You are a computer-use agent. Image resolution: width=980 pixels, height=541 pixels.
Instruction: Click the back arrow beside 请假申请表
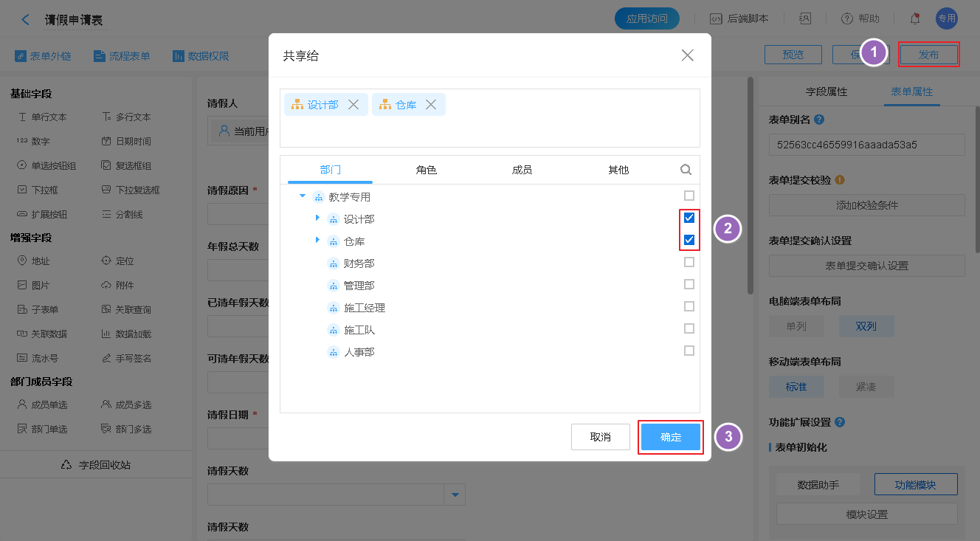pyautogui.click(x=26, y=20)
